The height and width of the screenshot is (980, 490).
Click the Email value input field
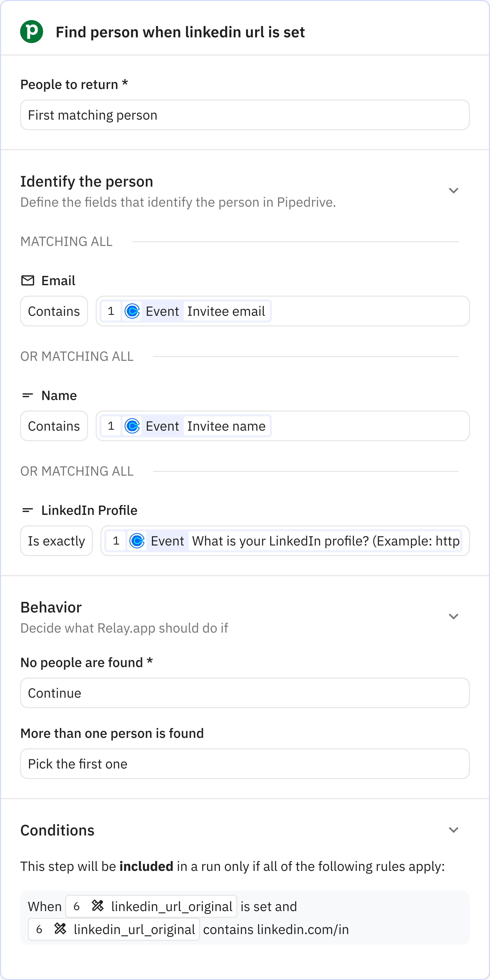283,311
